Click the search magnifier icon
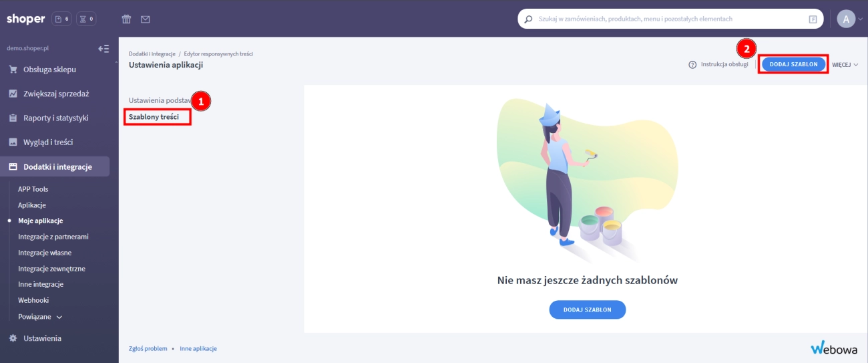Screen dimensions: 868x363 click(529, 19)
